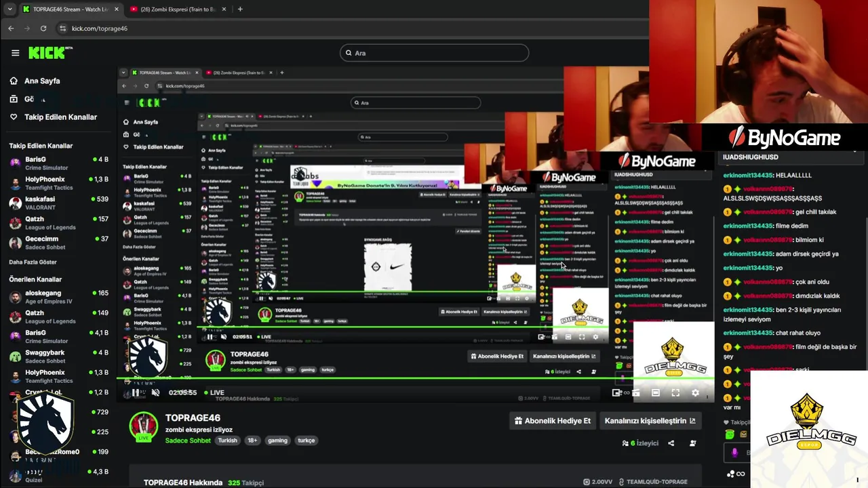Click the browser forward arrow
The image size is (868, 488).
(27, 28)
